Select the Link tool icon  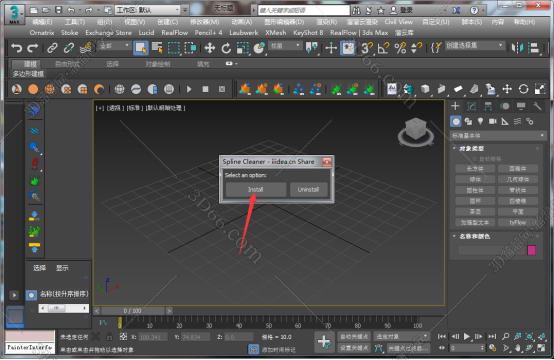coord(52,48)
